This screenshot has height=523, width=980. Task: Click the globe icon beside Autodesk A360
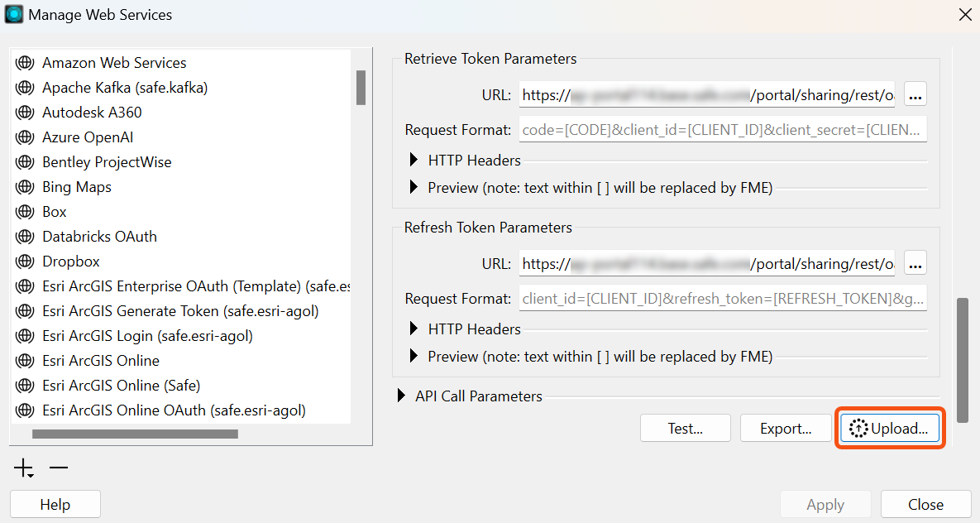click(25, 113)
